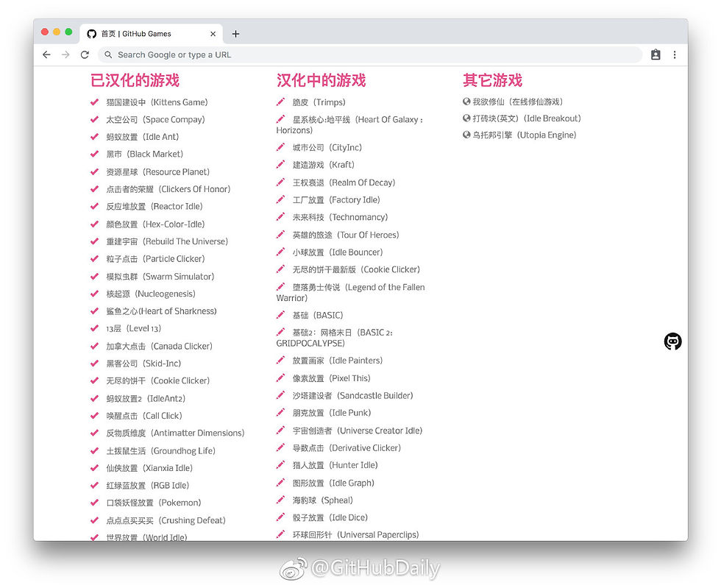Click the checkmark icon beside Particle Clicker
The image size is (721, 588).
pos(95,258)
